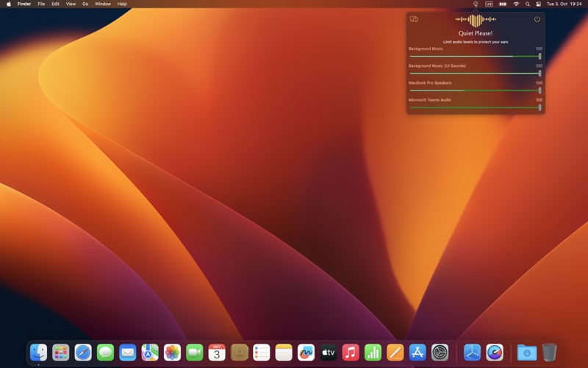Open Numbers in the Dock

click(373, 353)
